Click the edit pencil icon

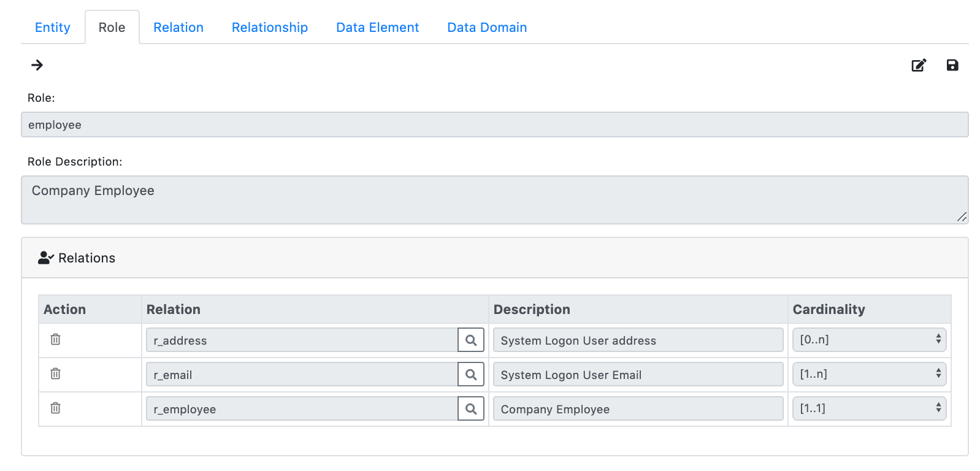click(918, 65)
